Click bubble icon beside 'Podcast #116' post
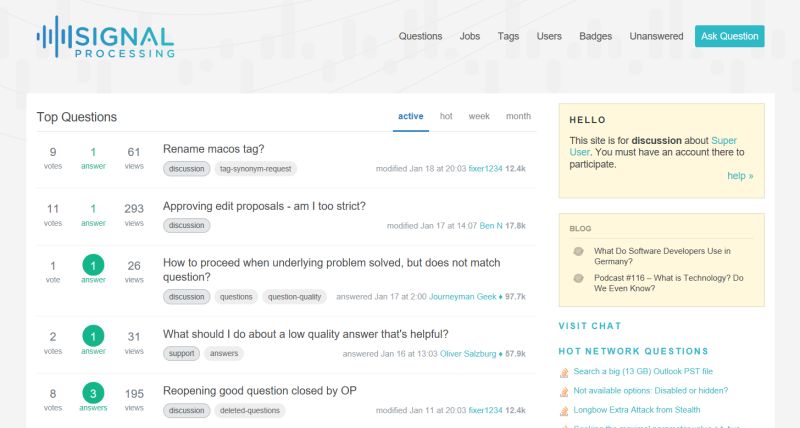Screen dimensions: 800x428 [579, 279]
